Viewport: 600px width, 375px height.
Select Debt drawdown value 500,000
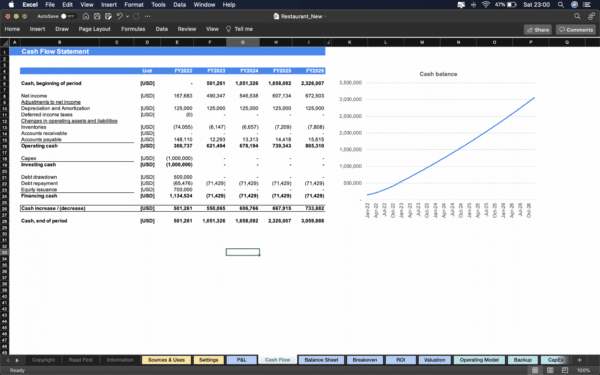[183, 177]
